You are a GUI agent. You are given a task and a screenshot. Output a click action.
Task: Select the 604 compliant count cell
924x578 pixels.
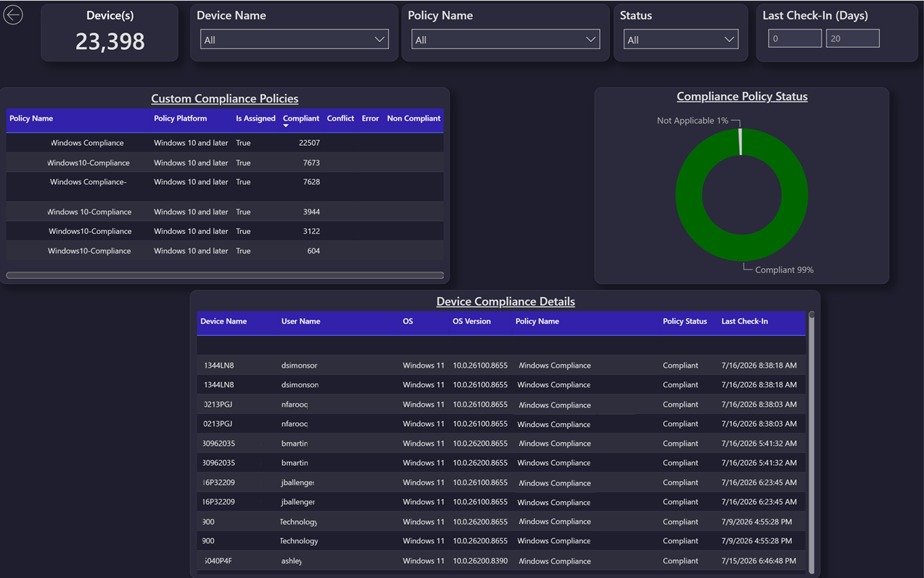coord(313,251)
